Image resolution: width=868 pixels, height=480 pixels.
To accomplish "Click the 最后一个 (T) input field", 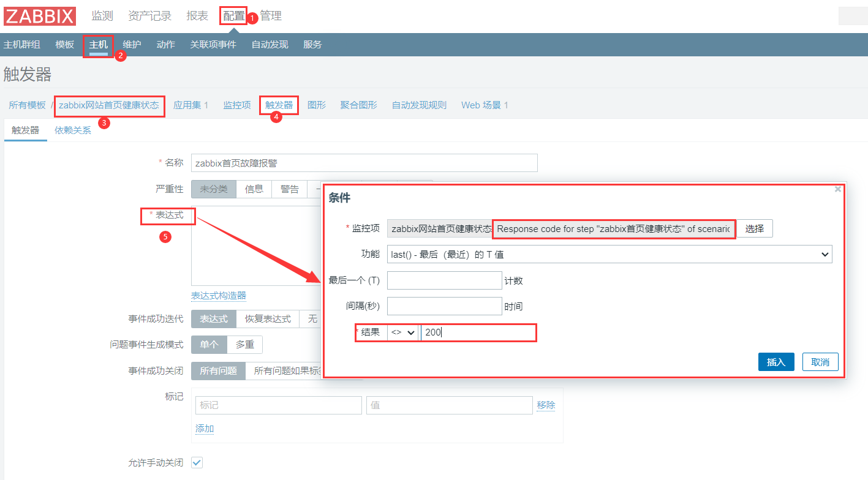I will [x=445, y=280].
